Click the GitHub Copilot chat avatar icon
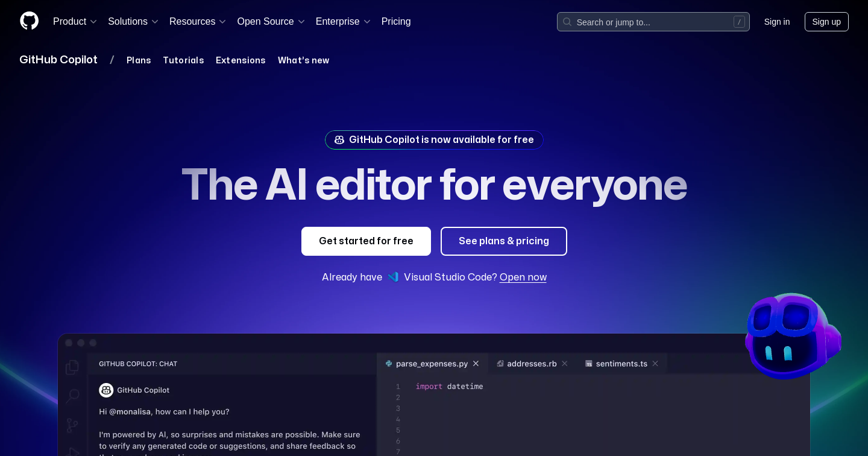The image size is (868, 456). (106, 390)
